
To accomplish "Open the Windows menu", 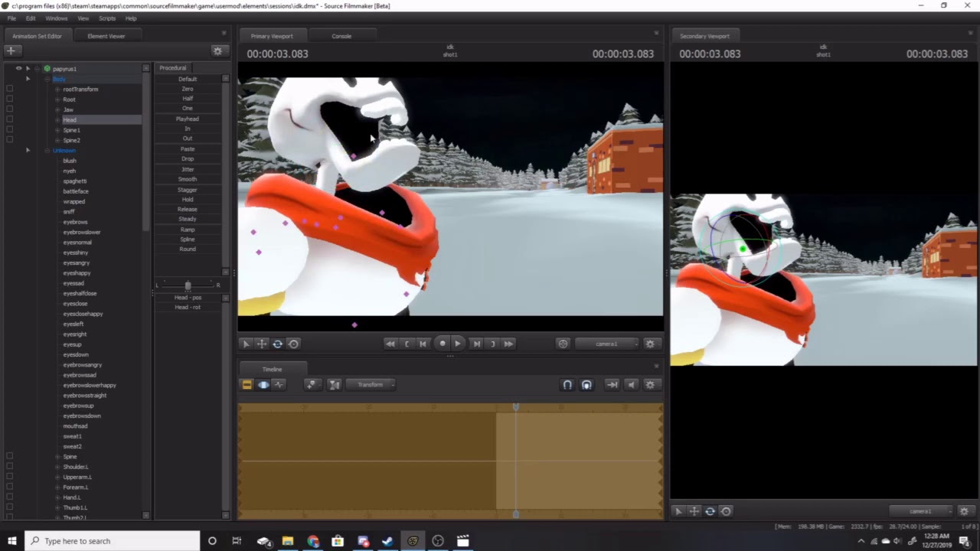I will coord(57,18).
